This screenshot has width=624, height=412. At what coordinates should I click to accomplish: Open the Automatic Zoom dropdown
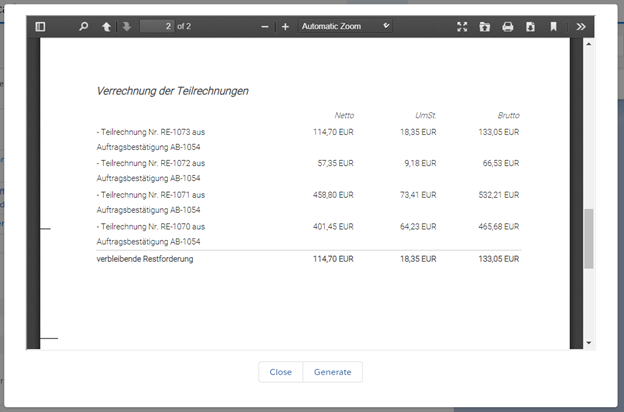(x=345, y=26)
